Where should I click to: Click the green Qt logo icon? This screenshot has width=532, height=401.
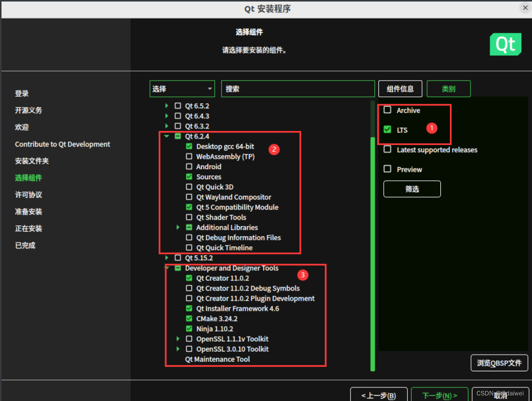click(505, 44)
